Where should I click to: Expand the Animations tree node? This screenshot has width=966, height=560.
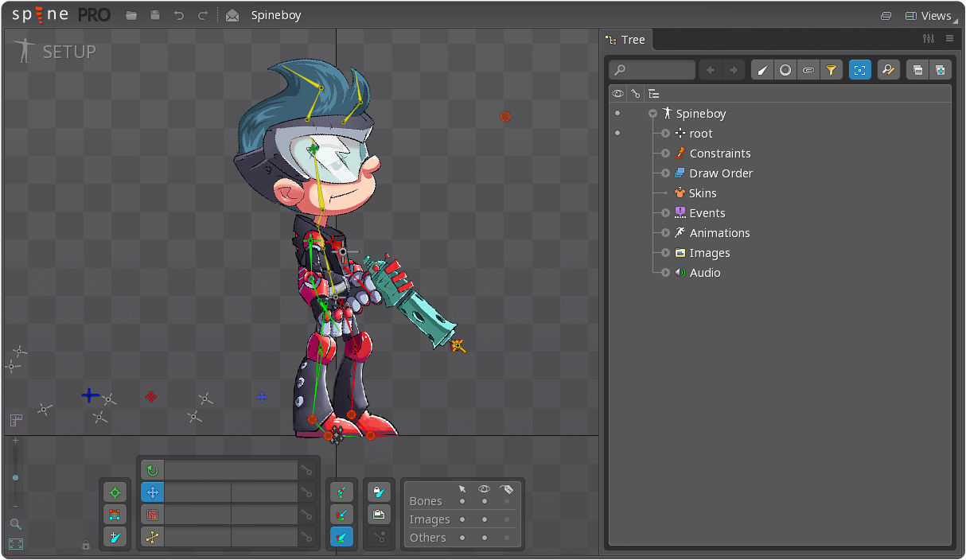pyautogui.click(x=666, y=233)
